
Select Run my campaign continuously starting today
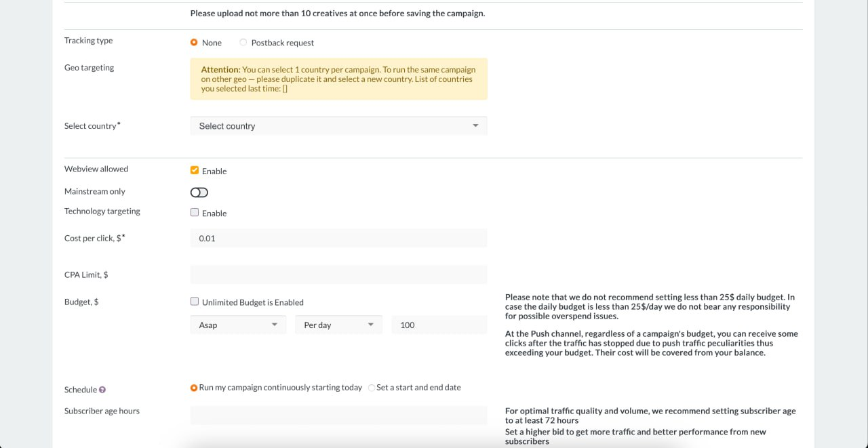(194, 388)
